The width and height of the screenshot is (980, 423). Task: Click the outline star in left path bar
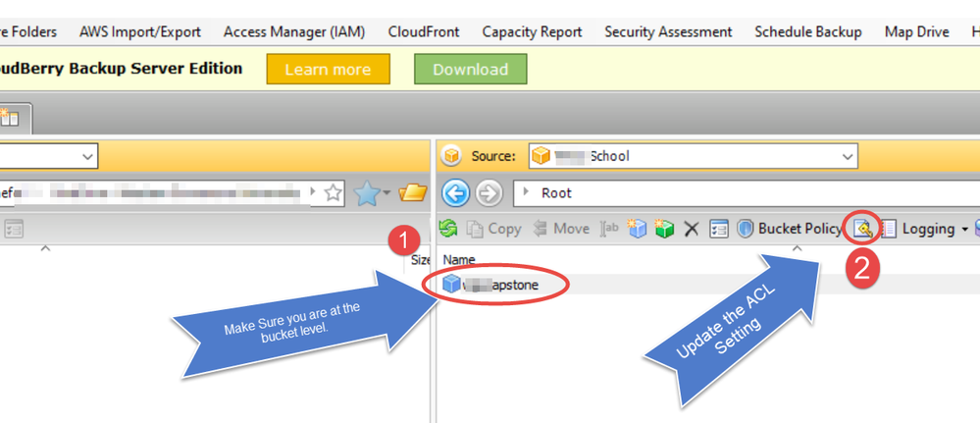click(x=334, y=193)
